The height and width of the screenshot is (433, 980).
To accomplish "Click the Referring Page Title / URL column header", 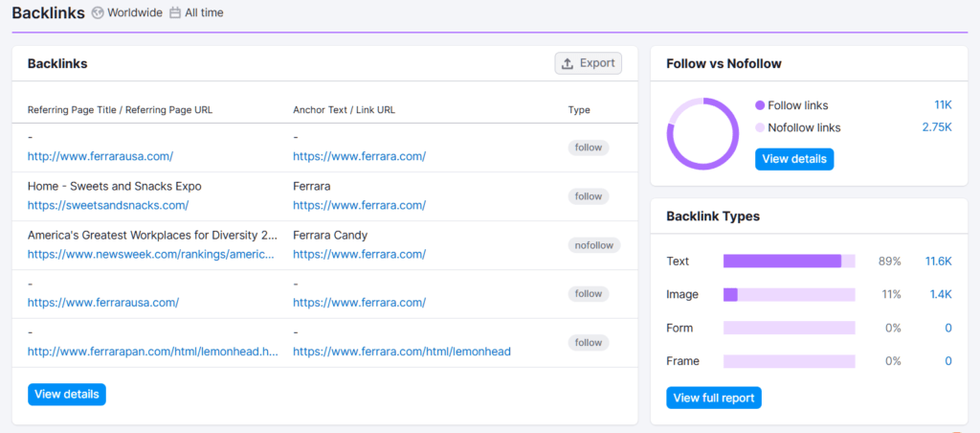I will tap(120, 110).
